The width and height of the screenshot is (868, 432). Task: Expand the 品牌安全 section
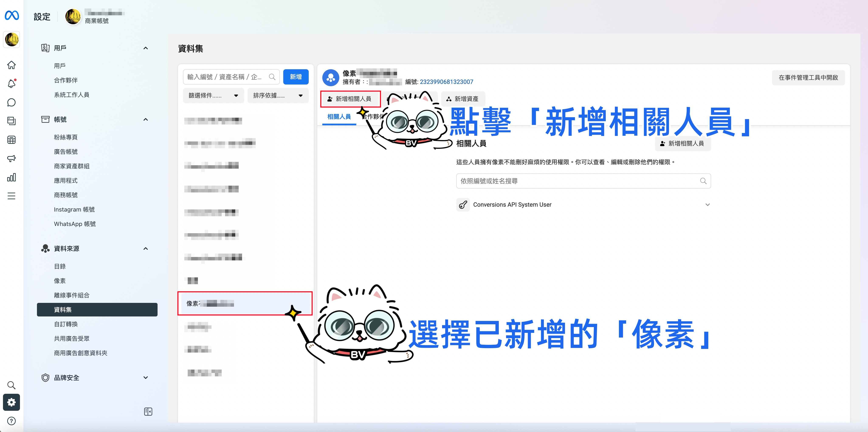coord(146,378)
